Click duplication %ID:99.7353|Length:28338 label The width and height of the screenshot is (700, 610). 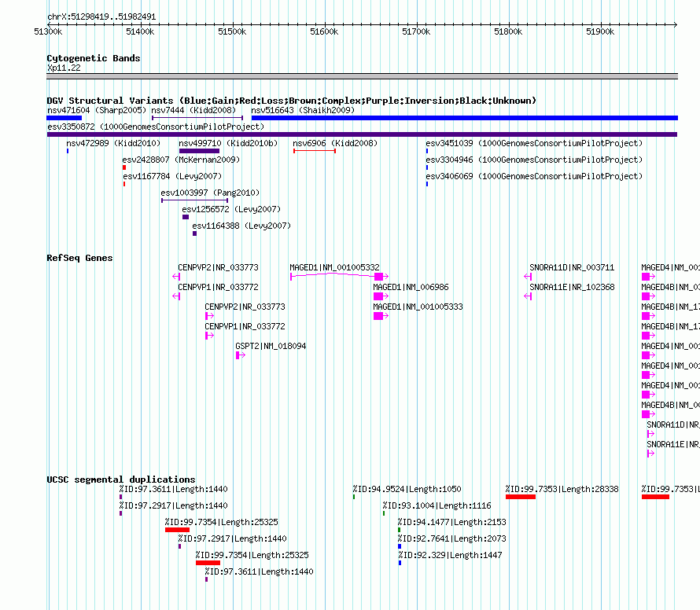click(562, 489)
